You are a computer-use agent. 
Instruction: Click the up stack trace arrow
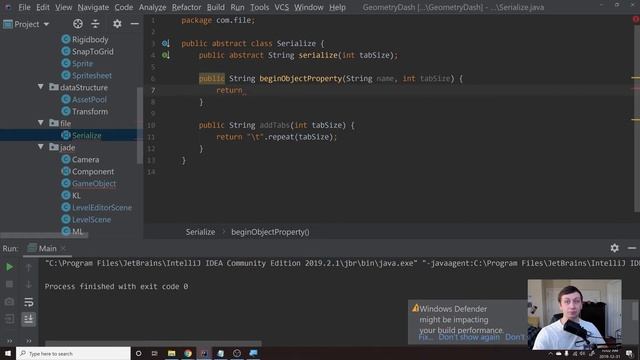(x=29, y=267)
